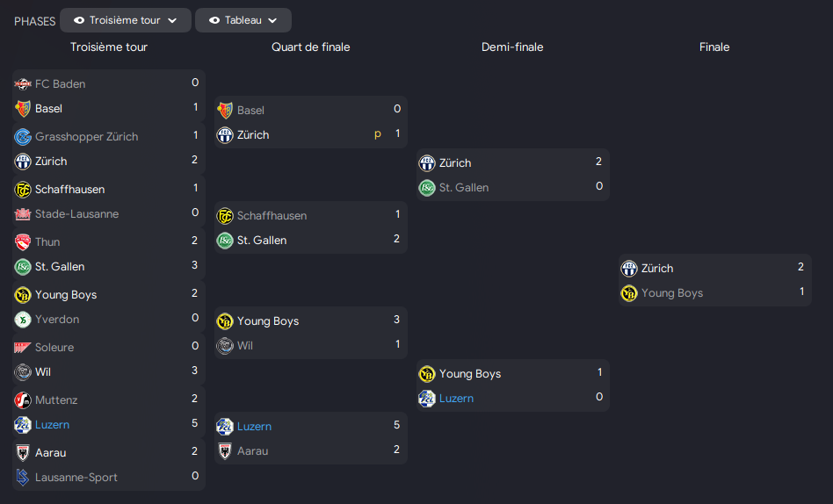833x504 pixels.
Task: Click Stade-Lausanne club crest icon
Action: point(23,214)
